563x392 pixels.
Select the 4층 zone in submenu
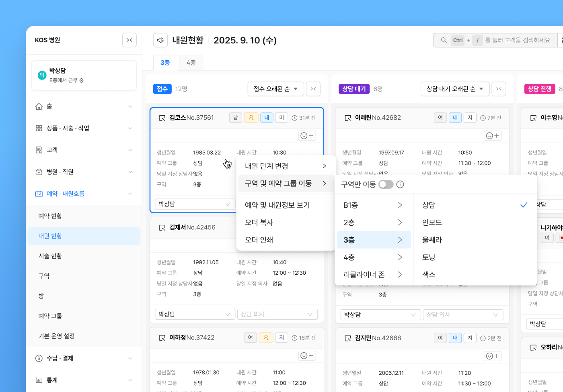(374, 257)
